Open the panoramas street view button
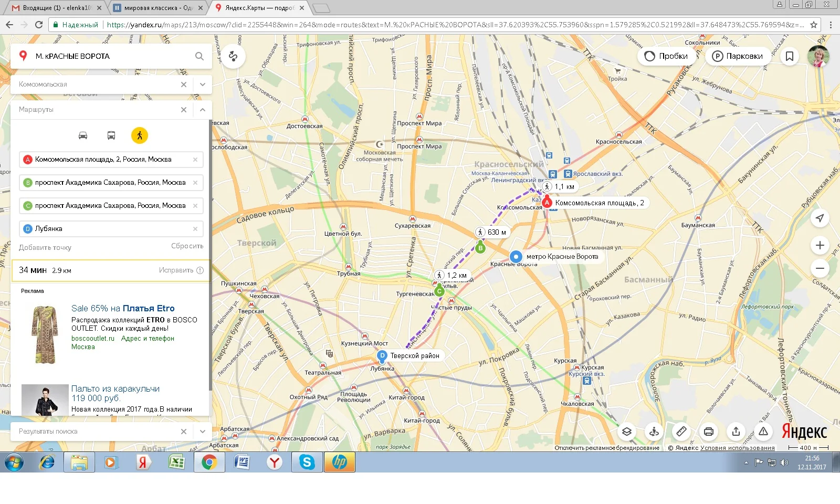 [x=654, y=432]
